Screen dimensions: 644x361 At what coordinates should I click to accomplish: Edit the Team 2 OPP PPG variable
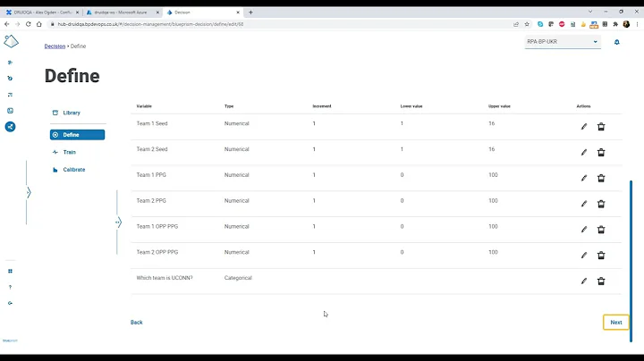583,256
